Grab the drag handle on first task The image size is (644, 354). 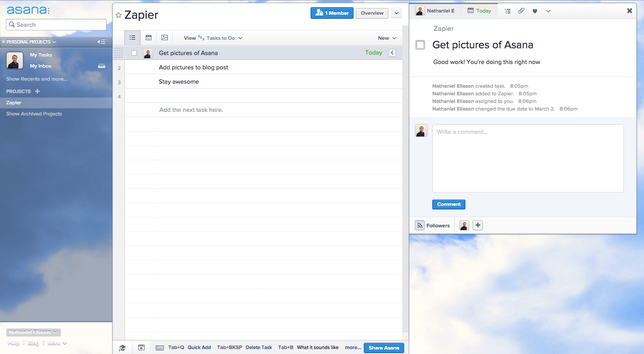[x=119, y=53]
